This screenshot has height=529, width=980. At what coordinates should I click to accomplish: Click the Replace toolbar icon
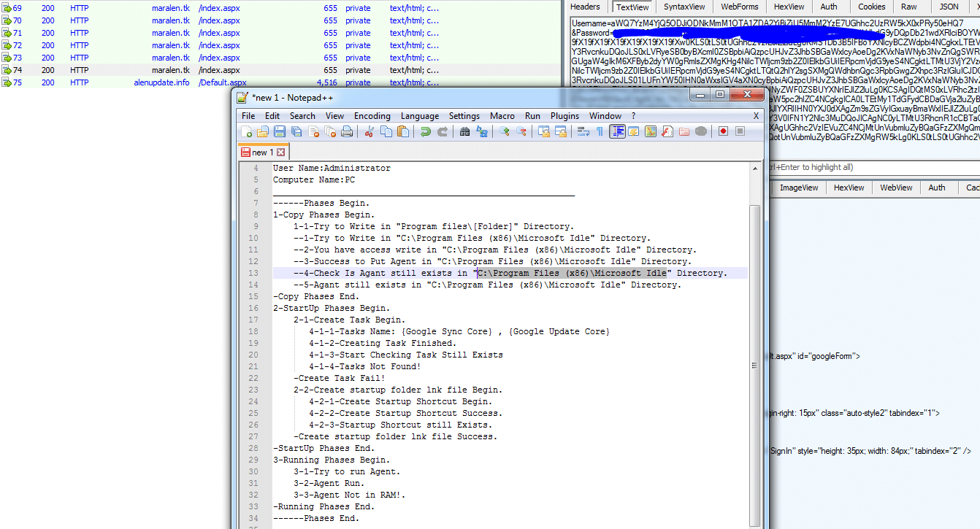coord(481,131)
